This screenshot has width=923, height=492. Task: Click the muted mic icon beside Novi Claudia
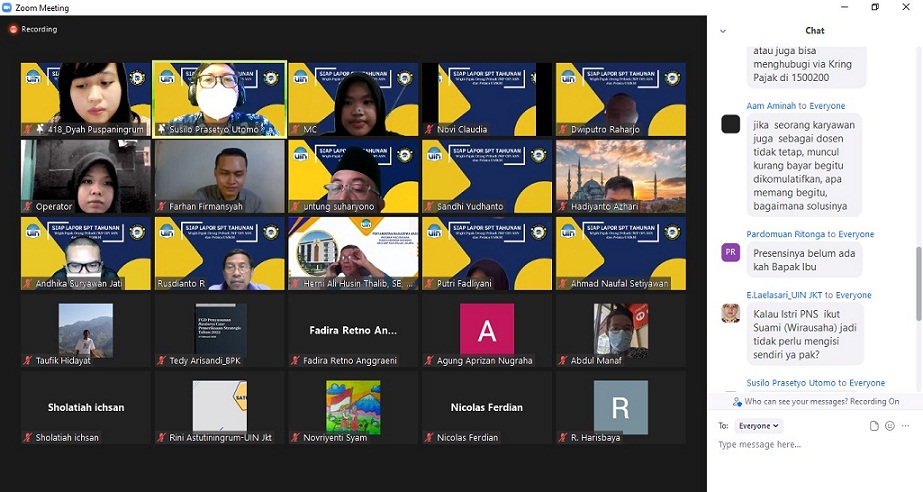pos(428,129)
